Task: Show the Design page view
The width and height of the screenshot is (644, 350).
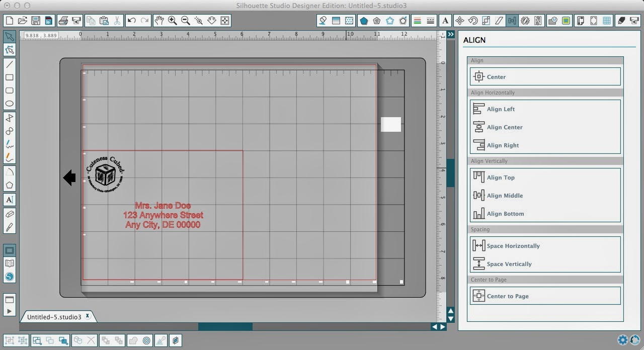Action: (x=9, y=250)
